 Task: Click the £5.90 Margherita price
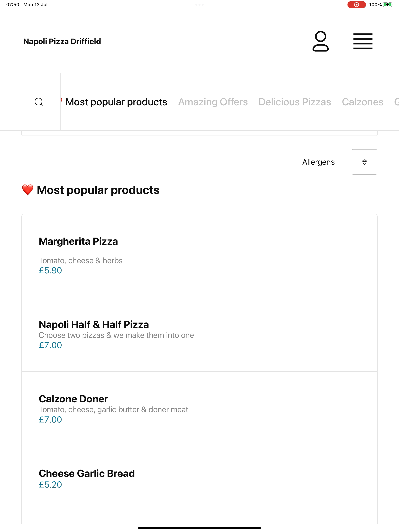(50, 270)
